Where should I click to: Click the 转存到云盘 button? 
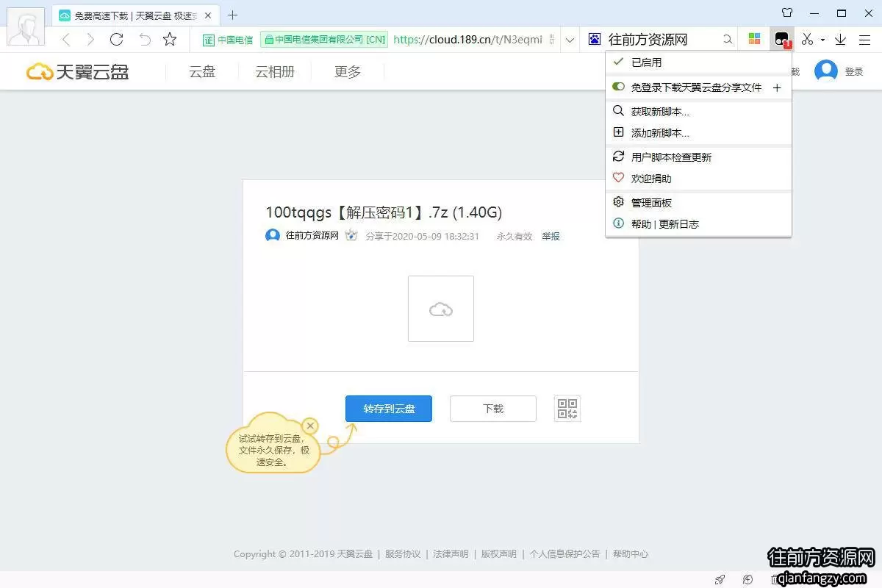coord(389,409)
